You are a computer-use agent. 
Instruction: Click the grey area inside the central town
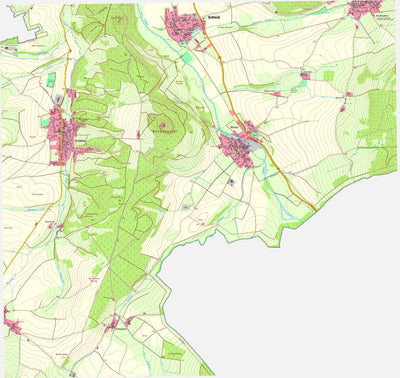click(x=252, y=145)
